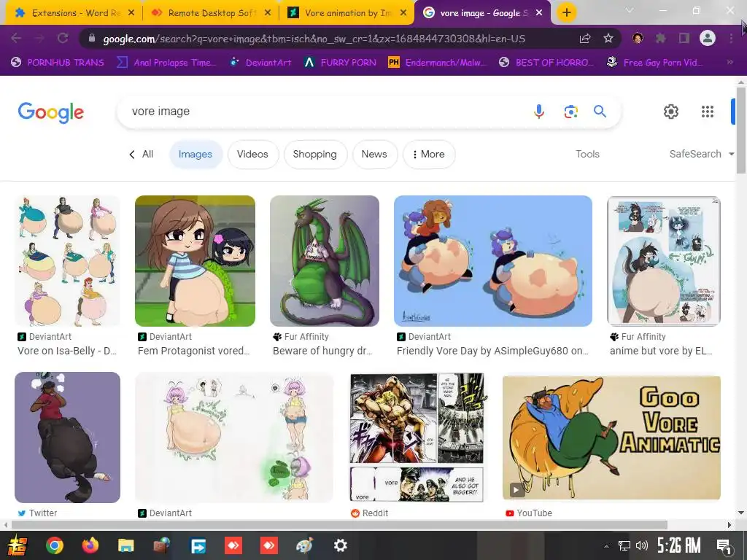This screenshot has width=747, height=560.
Task: Click the extension avatar icon beside star
Action: (637, 38)
